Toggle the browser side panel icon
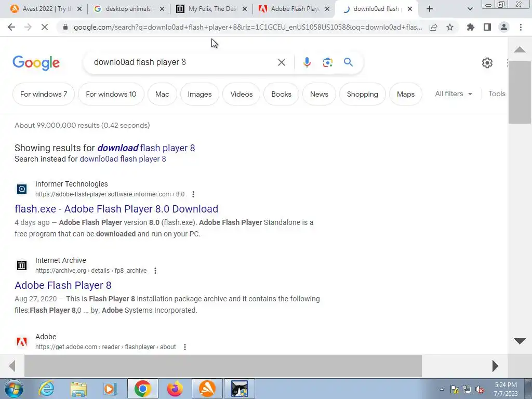Image resolution: width=532 pixels, height=399 pixels. pos(487,27)
